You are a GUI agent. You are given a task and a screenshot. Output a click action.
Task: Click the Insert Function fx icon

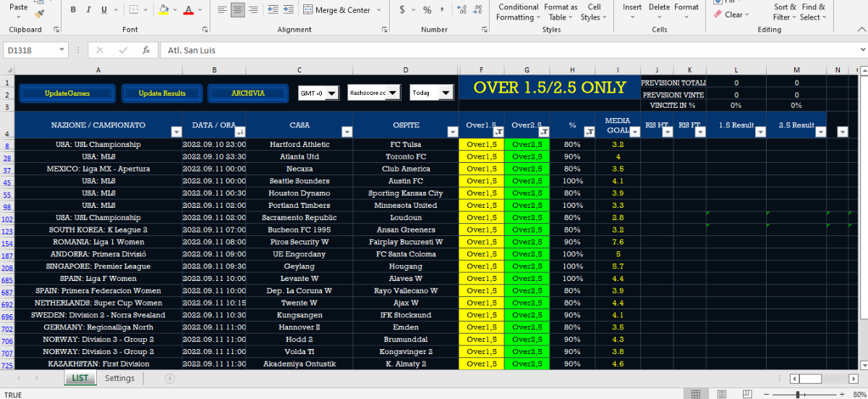click(x=145, y=51)
